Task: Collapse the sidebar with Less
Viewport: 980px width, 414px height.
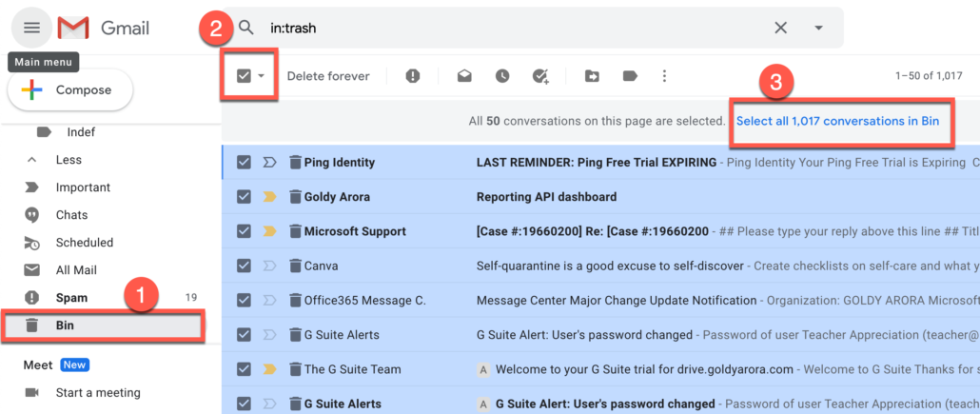Action: pyautogui.click(x=69, y=160)
